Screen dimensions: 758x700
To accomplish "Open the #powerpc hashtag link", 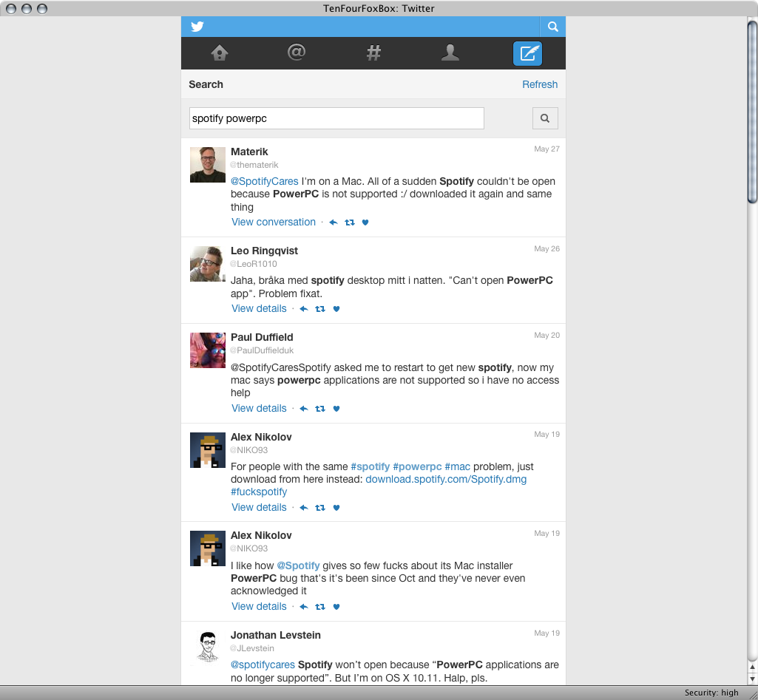I will (417, 466).
